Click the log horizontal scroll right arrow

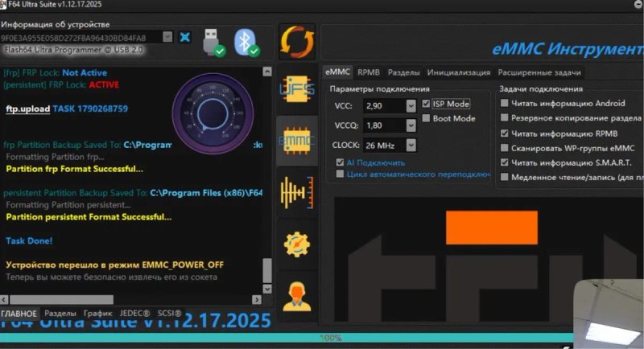pyautogui.click(x=256, y=299)
